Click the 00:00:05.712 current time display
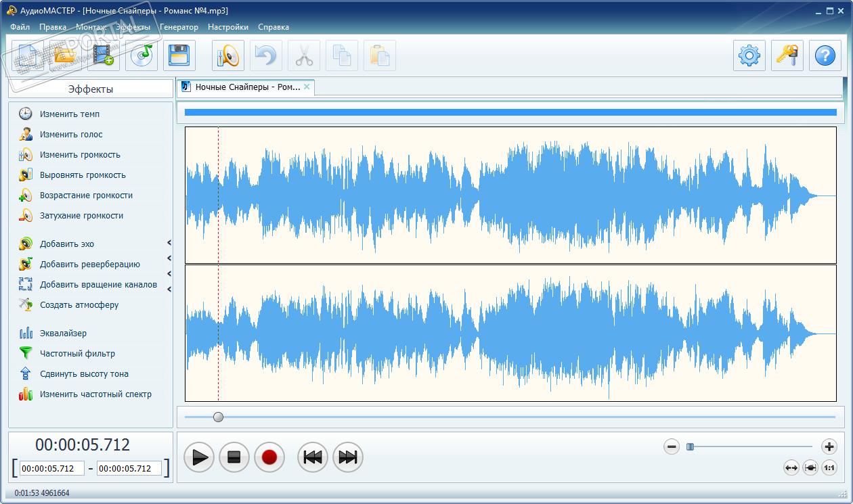 83,445
